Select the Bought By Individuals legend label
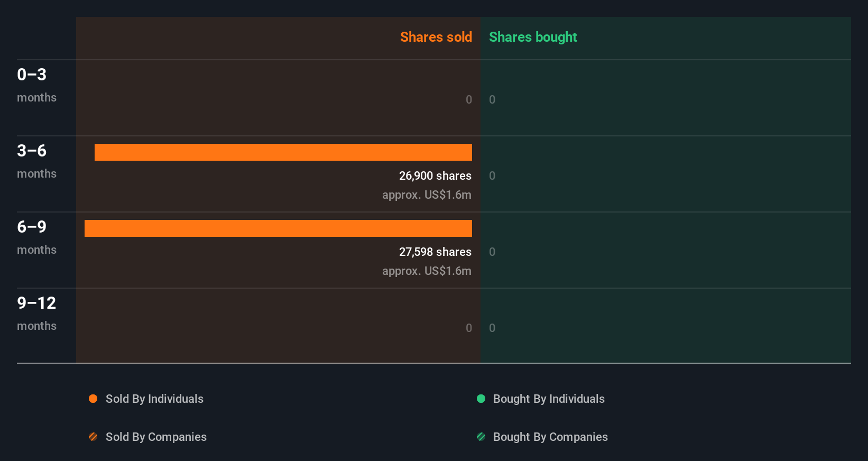This screenshot has height=461, width=868. [x=549, y=399]
